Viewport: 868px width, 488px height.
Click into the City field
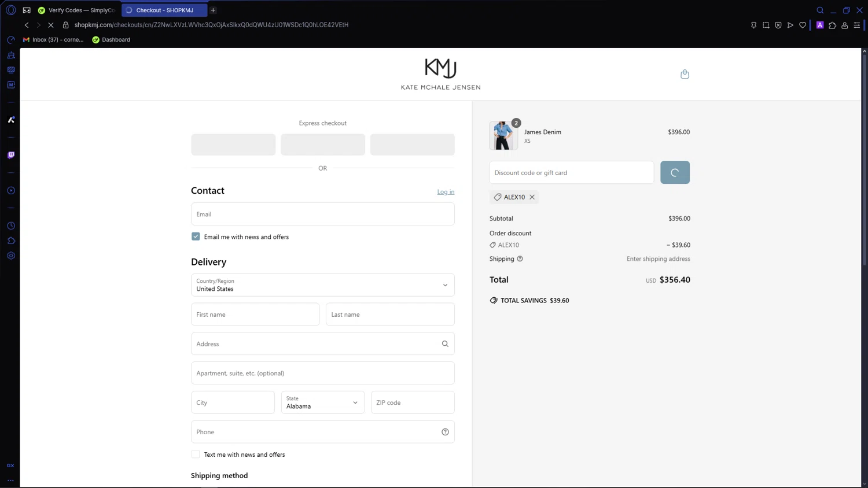233,402
